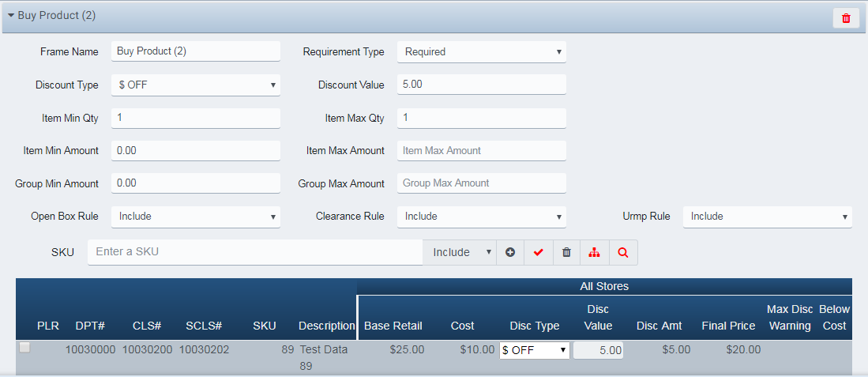Click the Item Max Amount field

click(x=481, y=150)
